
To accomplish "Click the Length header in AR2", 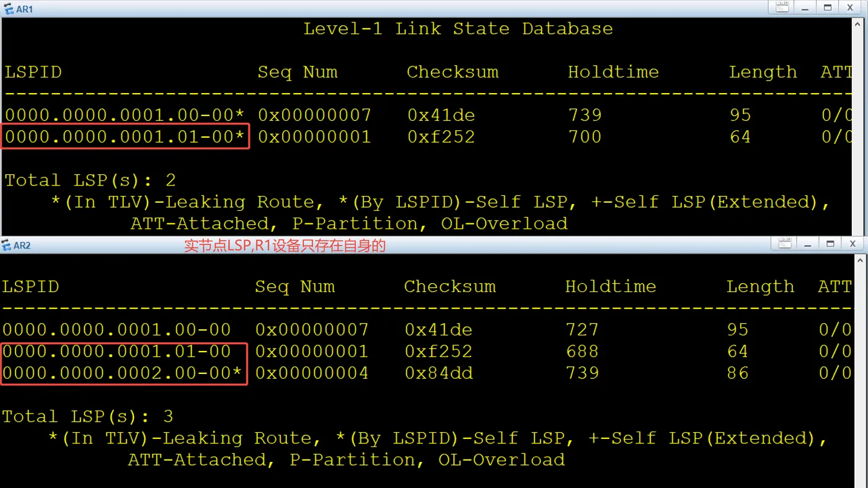I will 760,287.
